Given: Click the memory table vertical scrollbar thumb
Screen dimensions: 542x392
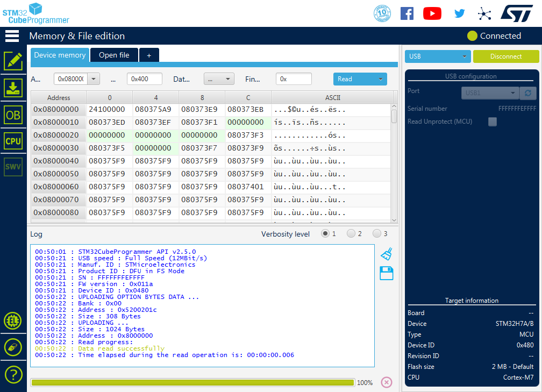Looking at the screenshot, I should 394,116.
